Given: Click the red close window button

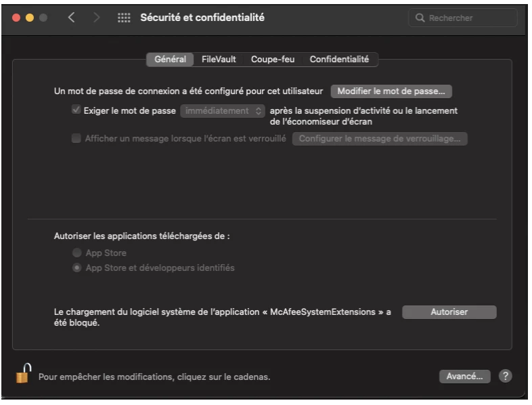Looking at the screenshot, I should [17, 18].
